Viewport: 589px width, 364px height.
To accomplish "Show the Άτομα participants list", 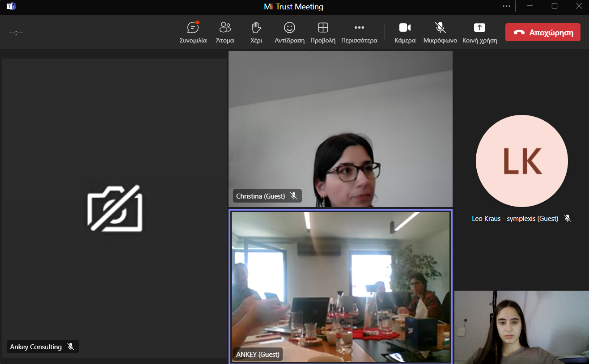I will point(225,28).
